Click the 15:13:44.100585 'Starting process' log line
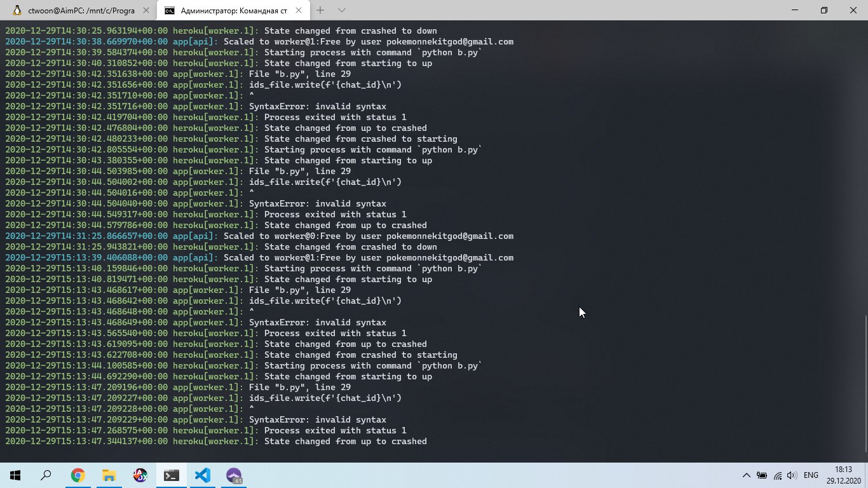The image size is (868, 488). [244, 365]
